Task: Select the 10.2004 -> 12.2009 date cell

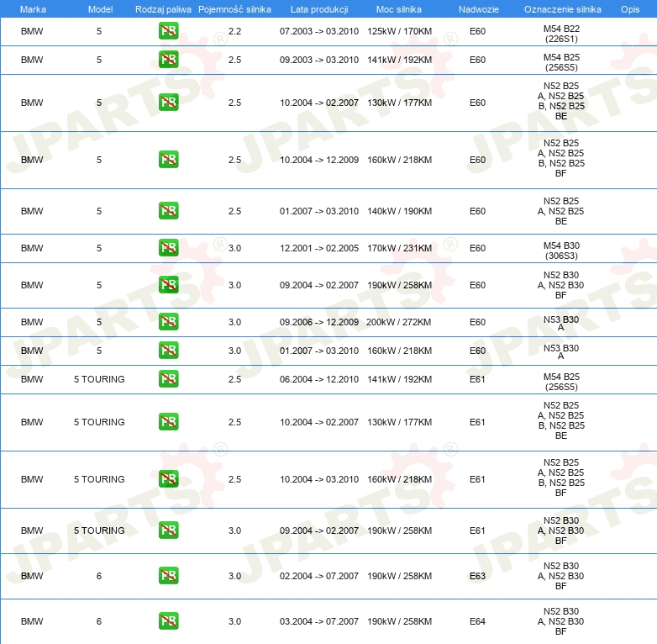Action: tap(319, 160)
